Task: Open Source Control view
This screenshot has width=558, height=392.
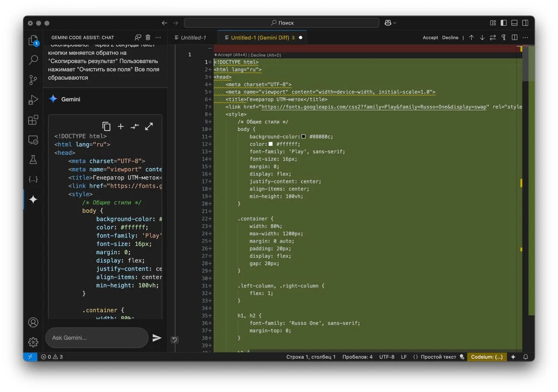Action: coord(33,80)
